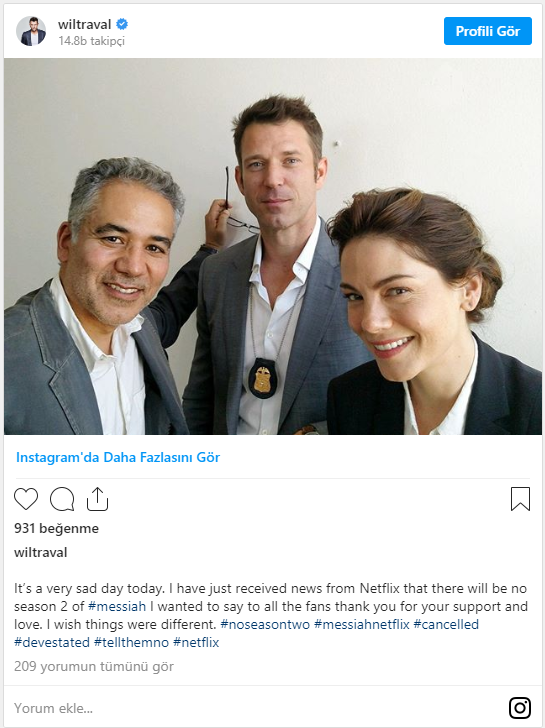Follow the #messiahnetflix hashtag link
The image size is (545, 728).
point(362,624)
